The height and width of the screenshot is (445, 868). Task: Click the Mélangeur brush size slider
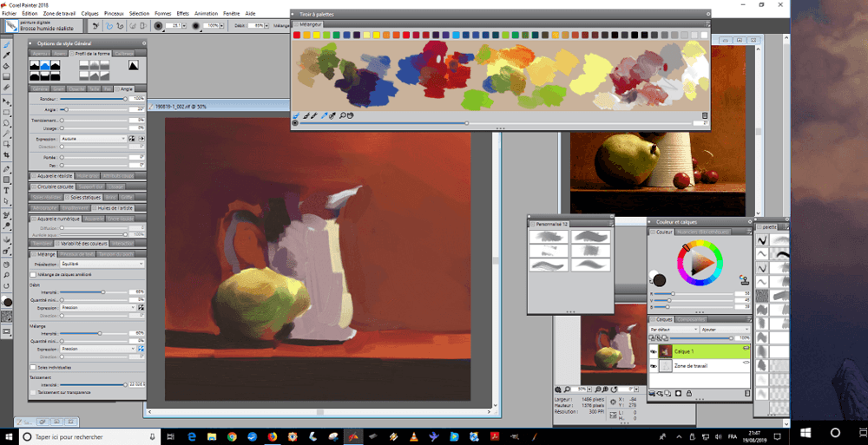click(x=495, y=123)
